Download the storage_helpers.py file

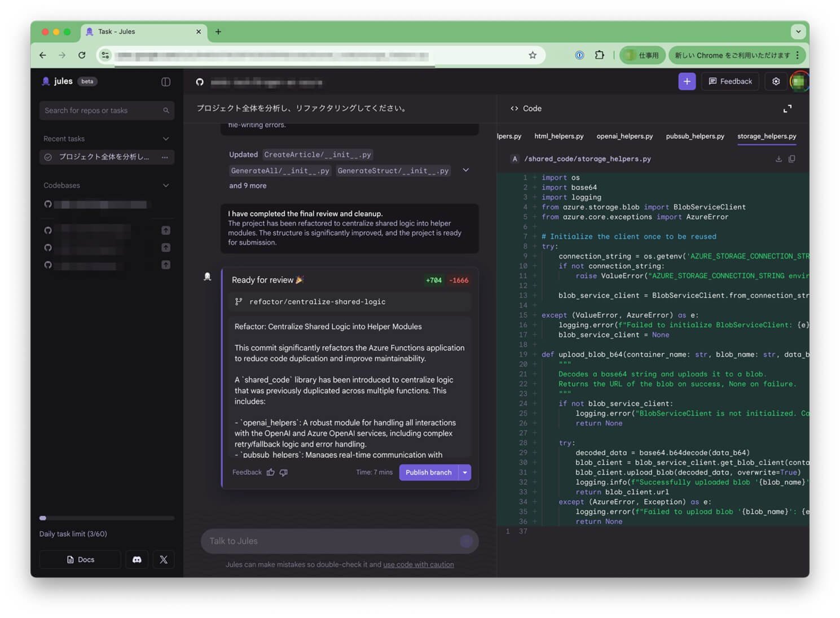[779, 159]
